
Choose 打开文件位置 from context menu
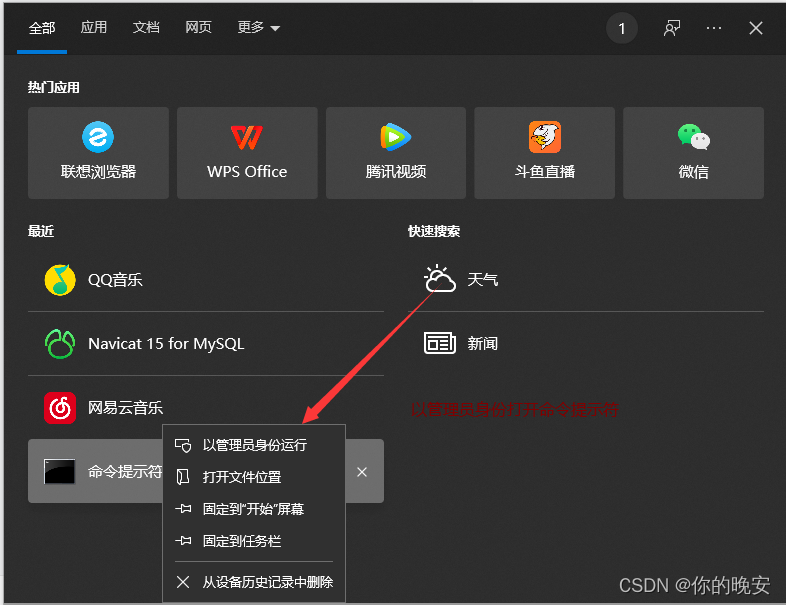tap(254, 477)
